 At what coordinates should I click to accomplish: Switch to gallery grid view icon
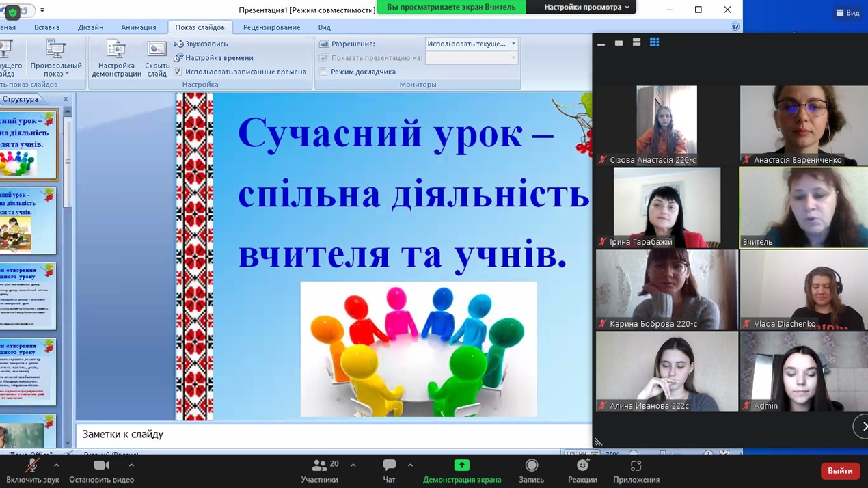pos(654,43)
